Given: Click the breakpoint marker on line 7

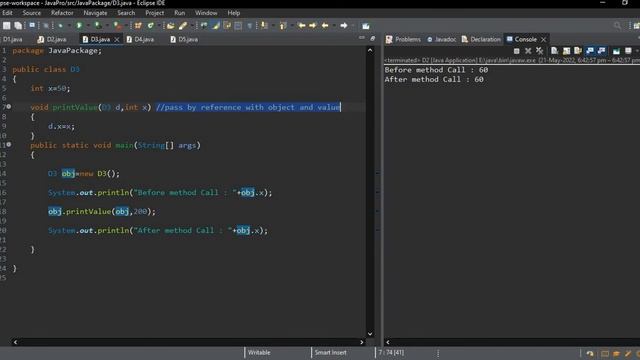Looking at the screenshot, I should pyautogui.click(x=9, y=107).
